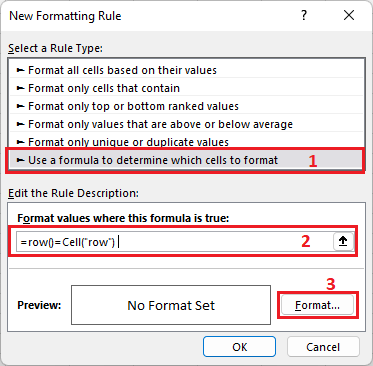Click the Preview label text
The image size is (373, 366).
click(x=39, y=305)
